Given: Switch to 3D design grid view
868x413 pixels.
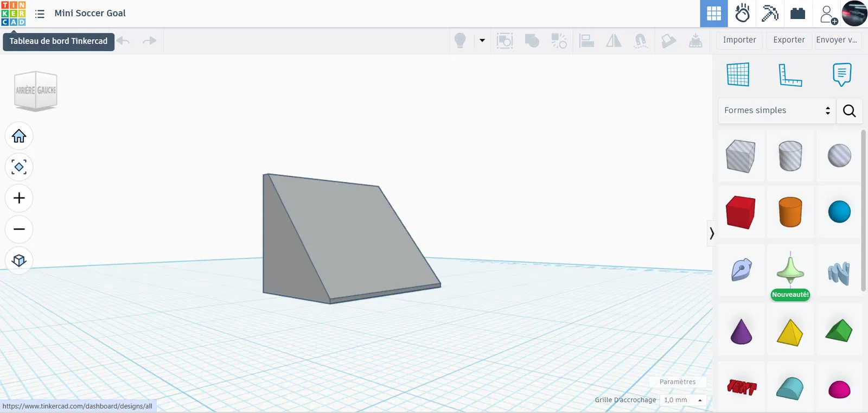Looking at the screenshot, I should 714,14.
